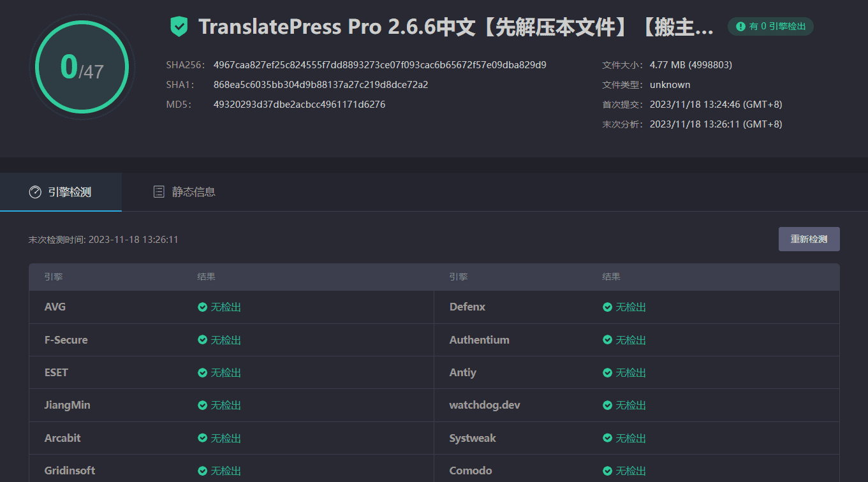Click the TranslatePress Pro file title

(456, 27)
